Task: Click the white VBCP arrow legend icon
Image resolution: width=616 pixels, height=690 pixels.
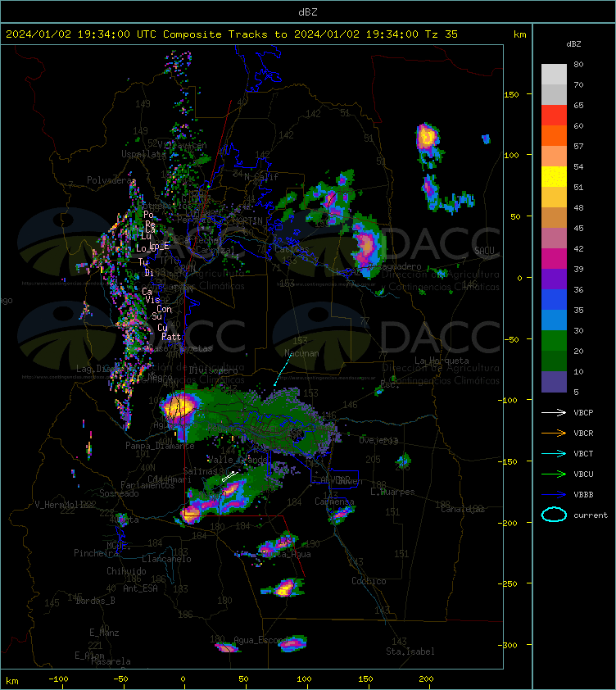Action: [554, 412]
